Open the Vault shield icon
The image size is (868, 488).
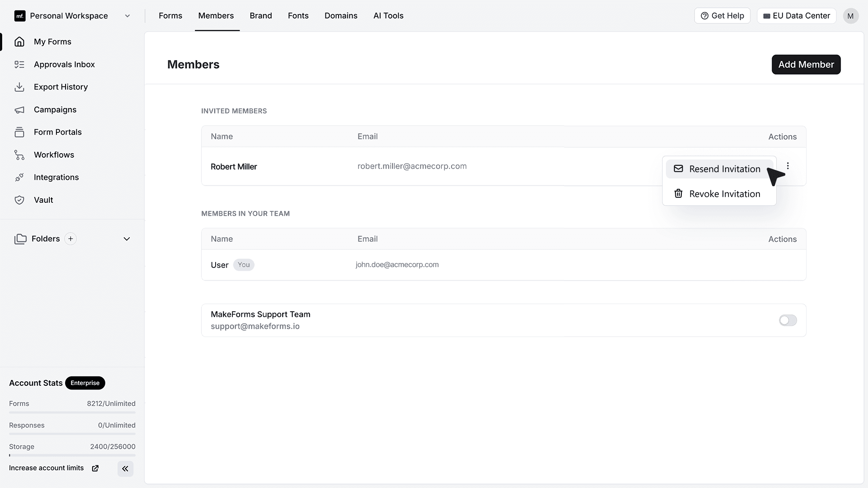[19, 200]
